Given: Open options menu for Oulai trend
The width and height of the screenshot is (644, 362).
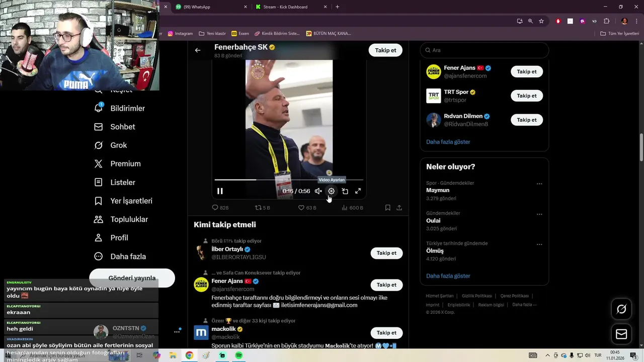Looking at the screenshot, I should pos(539,214).
